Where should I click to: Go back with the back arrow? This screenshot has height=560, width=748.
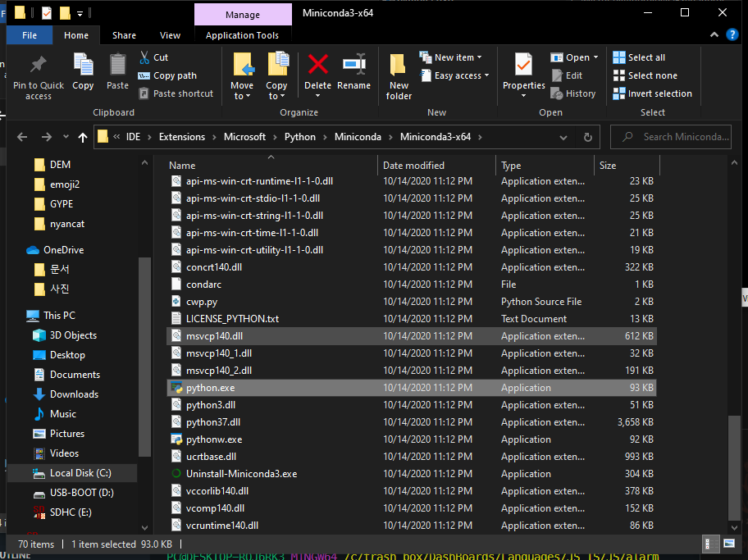[x=22, y=138]
